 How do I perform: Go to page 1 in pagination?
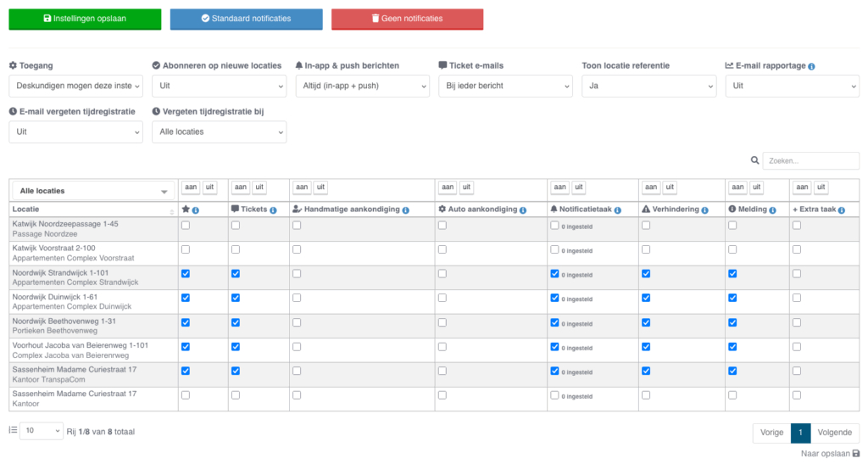coord(800,433)
